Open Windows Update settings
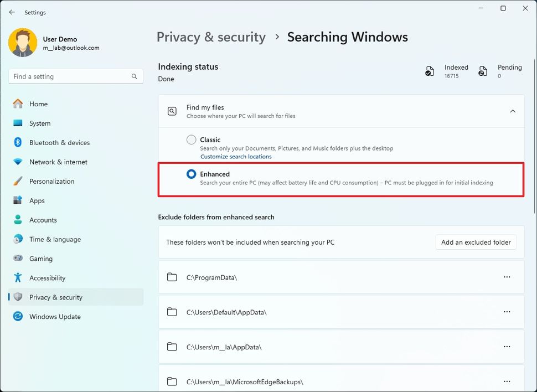 tap(55, 316)
